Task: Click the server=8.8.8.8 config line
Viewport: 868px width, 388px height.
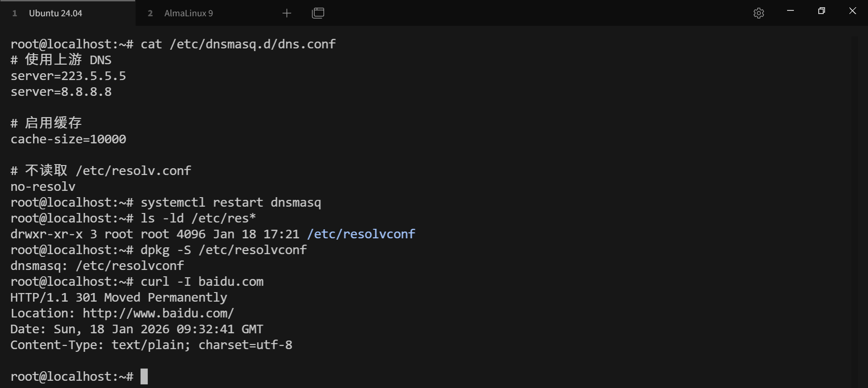Action: (61, 92)
